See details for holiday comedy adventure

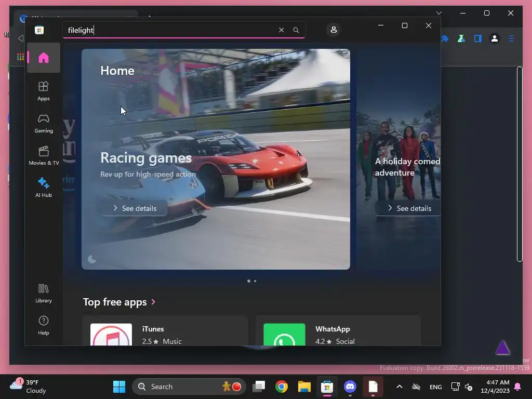pyautogui.click(x=409, y=208)
